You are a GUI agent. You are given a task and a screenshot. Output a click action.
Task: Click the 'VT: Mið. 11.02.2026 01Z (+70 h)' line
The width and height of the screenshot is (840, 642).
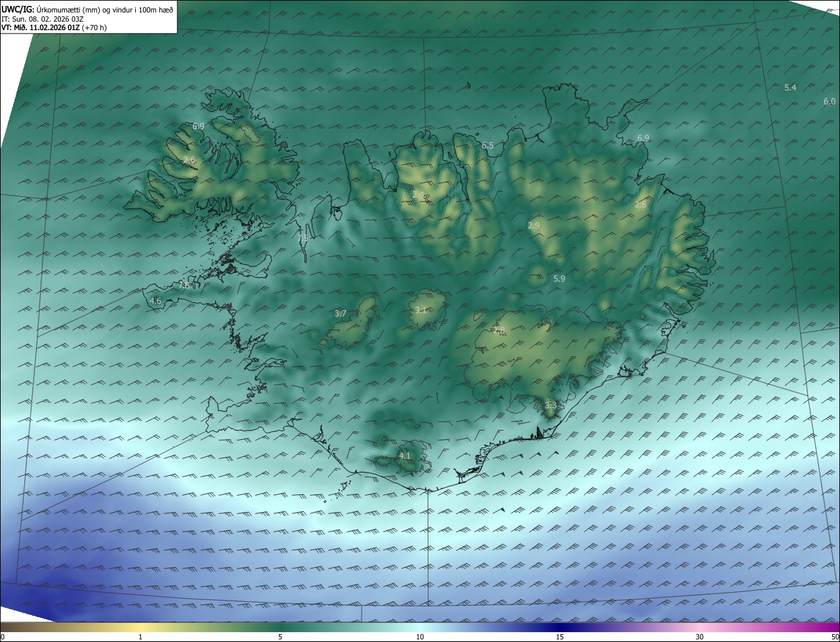pyautogui.click(x=54, y=28)
